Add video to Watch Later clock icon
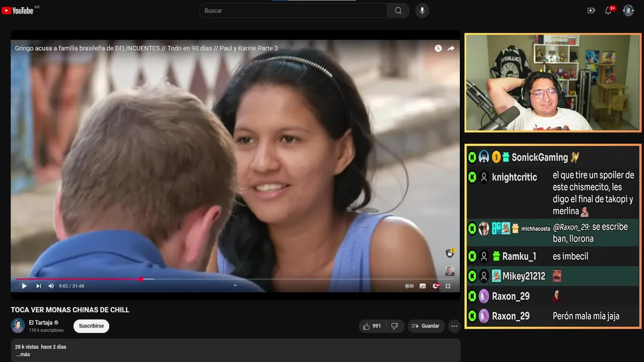This screenshot has width=644, height=362. (438, 48)
